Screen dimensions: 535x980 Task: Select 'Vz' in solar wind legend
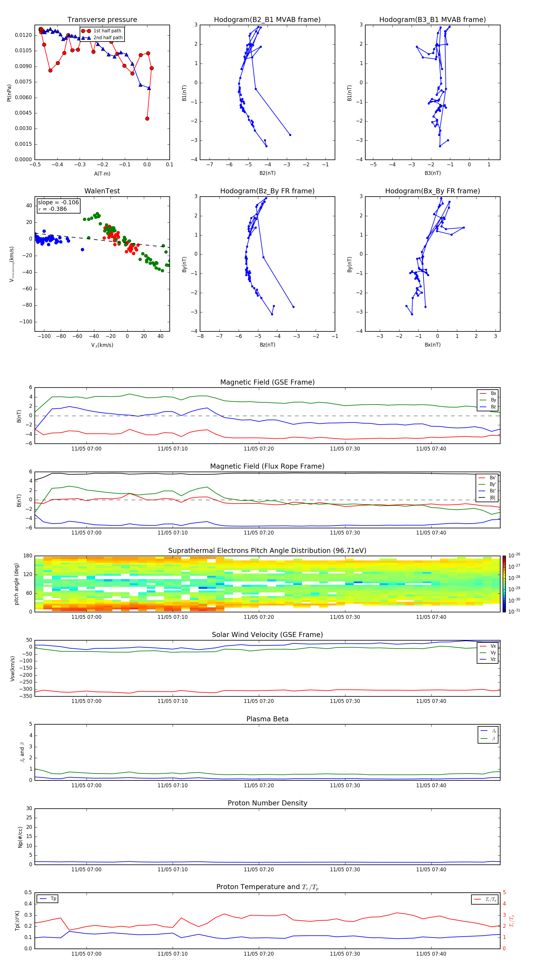click(488, 659)
